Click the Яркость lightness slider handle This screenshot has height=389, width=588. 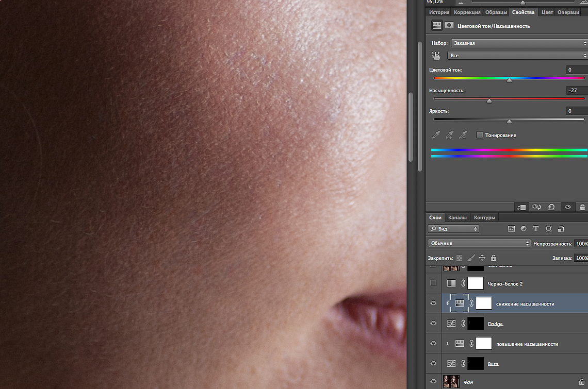pyautogui.click(x=509, y=121)
